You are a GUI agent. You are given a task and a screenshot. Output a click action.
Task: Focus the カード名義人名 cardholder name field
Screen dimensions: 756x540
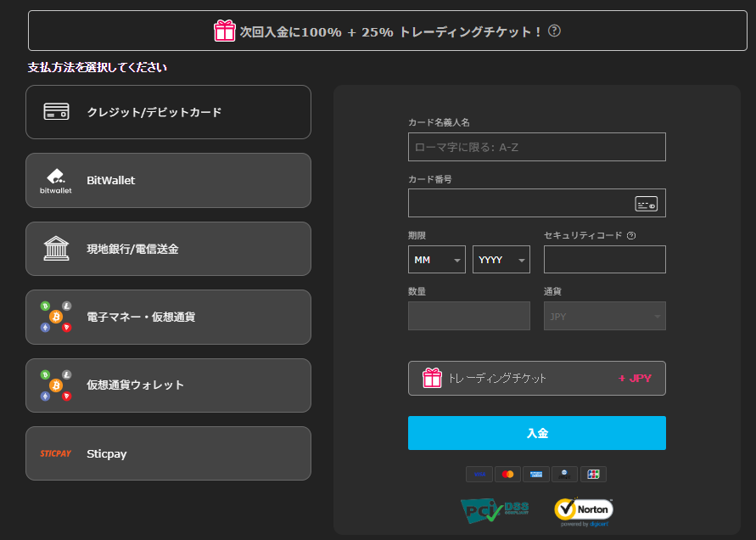tap(536, 147)
